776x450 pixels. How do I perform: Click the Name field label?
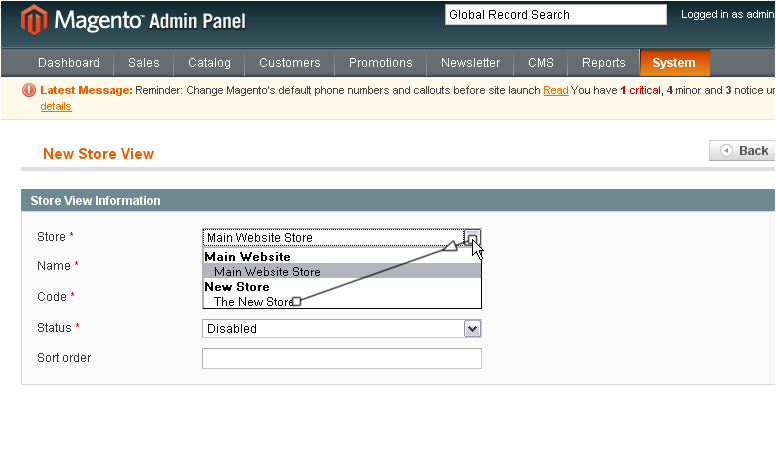tap(54, 266)
